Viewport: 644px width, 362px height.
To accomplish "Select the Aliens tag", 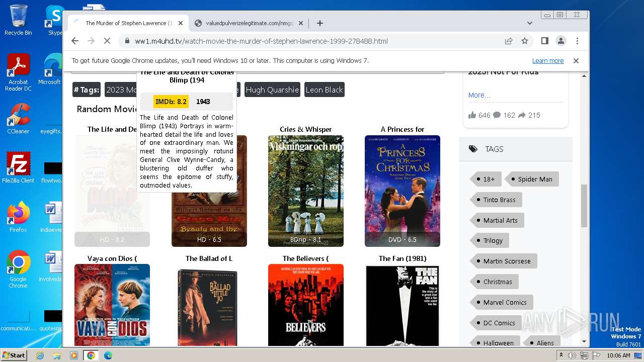I will 542,342.
